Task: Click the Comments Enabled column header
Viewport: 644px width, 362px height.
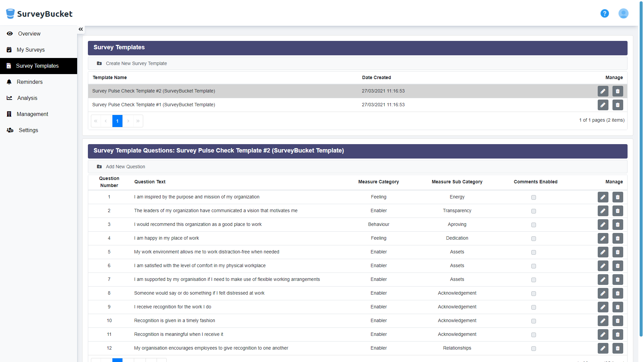Action: tap(535, 182)
